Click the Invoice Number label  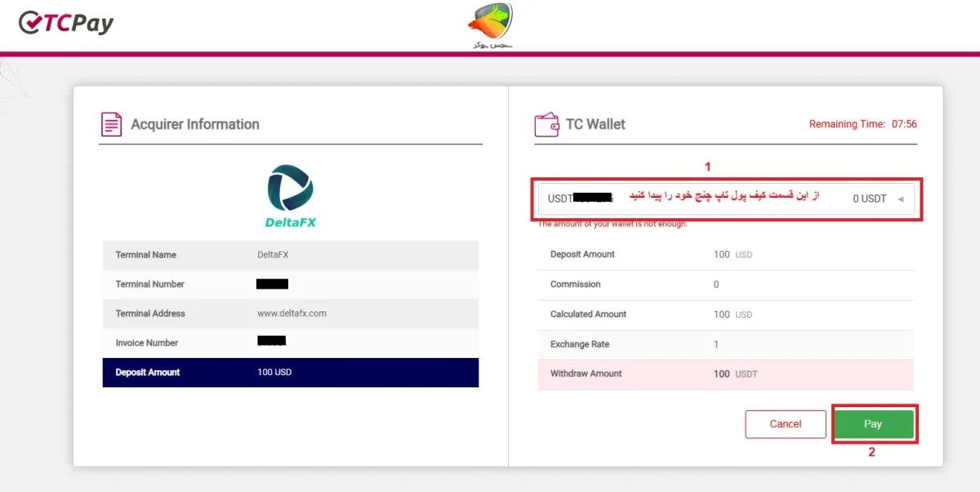(x=147, y=343)
